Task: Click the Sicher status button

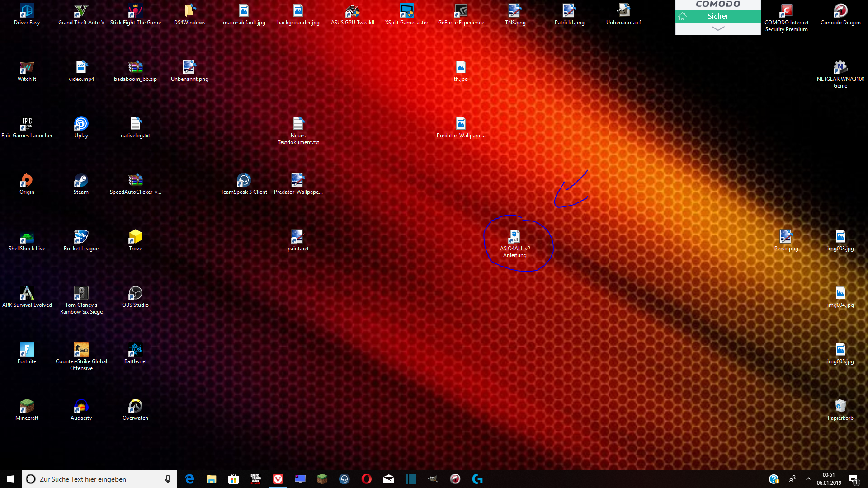Action: (718, 16)
